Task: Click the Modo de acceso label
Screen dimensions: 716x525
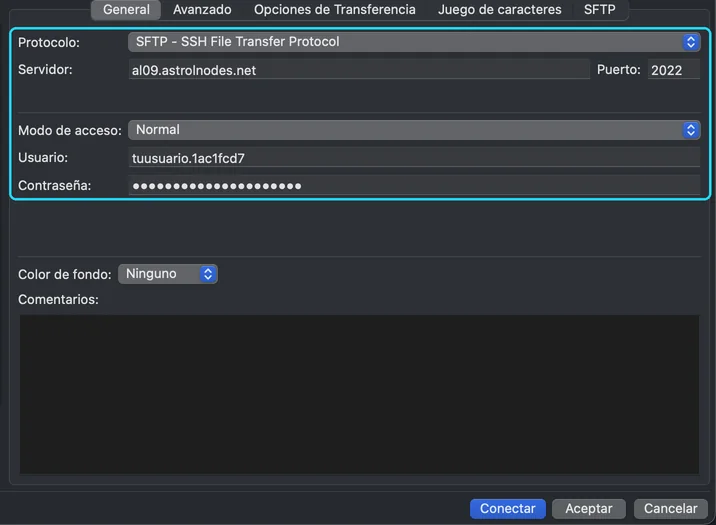Action: click(x=70, y=131)
